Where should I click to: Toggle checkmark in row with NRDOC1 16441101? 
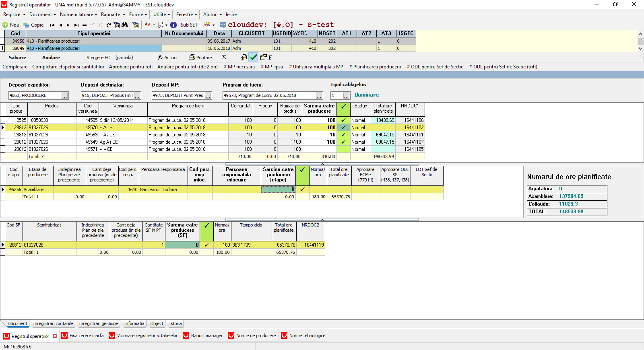click(343, 135)
